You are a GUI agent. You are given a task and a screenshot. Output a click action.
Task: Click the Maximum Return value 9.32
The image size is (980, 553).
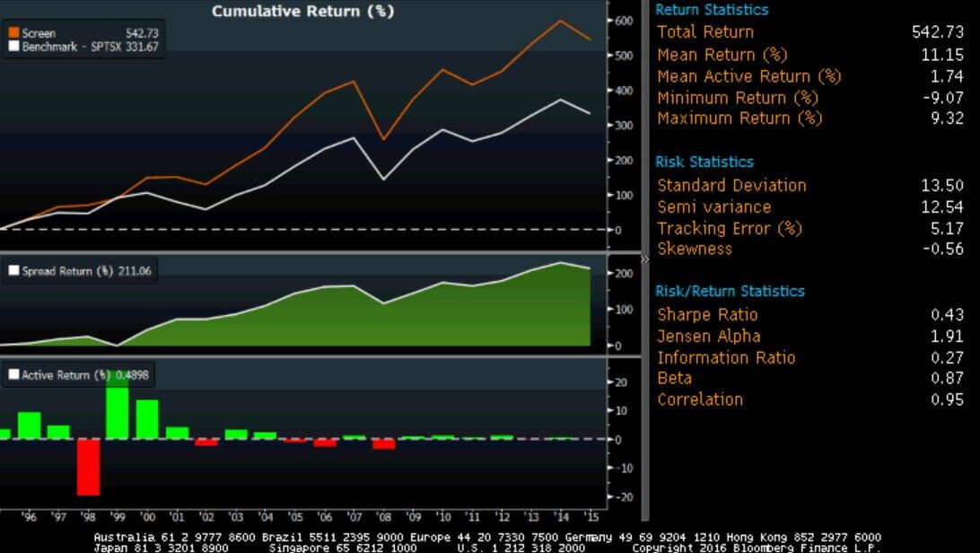[947, 118]
